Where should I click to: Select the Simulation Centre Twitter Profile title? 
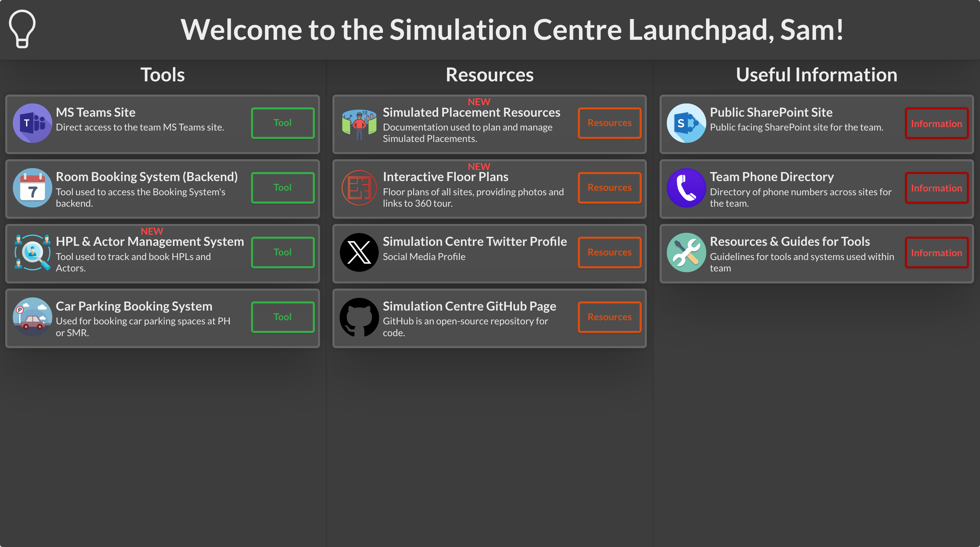(x=474, y=241)
